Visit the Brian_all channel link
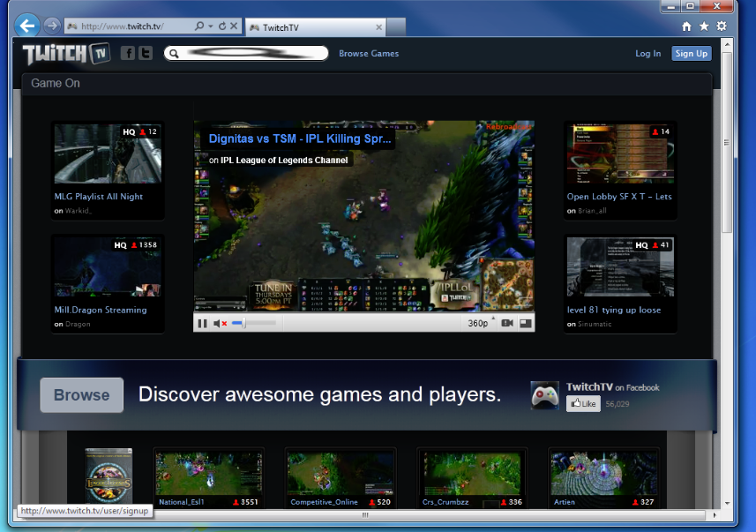The height and width of the screenshot is (532, 756). (592, 211)
